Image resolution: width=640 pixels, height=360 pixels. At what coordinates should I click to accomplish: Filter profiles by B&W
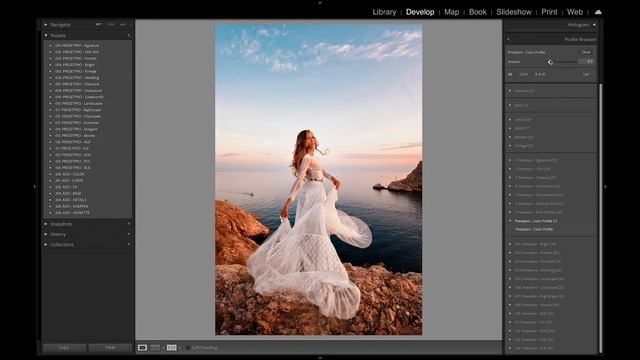[540, 74]
